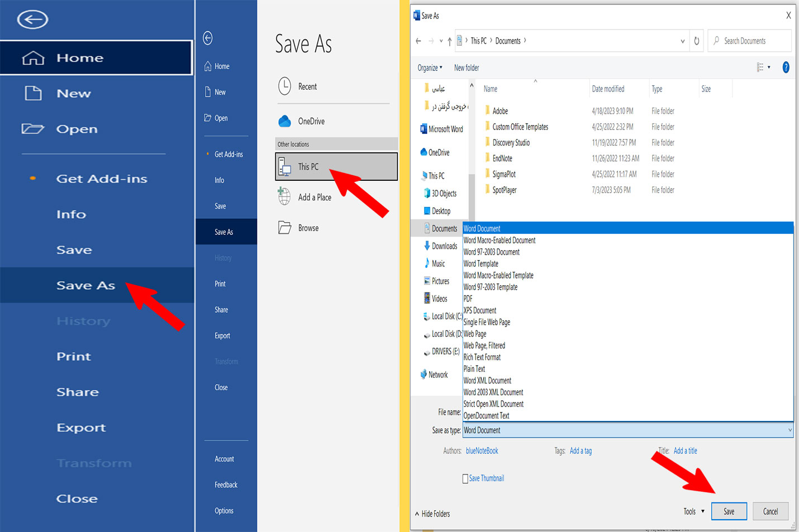Image resolution: width=799 pixels, height=532 pixels.
Task: Select the Network icon in the navigation tree
Action: [424, 375]
